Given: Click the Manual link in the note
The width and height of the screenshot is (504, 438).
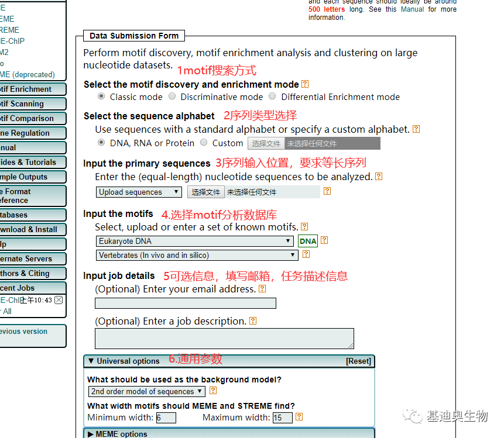Looking at the screenshot, I should click(413, 9).
